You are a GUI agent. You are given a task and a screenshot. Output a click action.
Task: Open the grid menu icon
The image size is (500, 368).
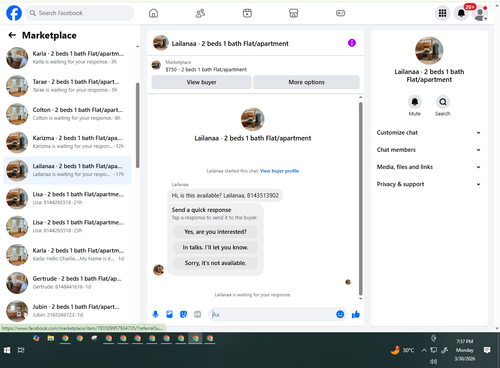(442, 13)
